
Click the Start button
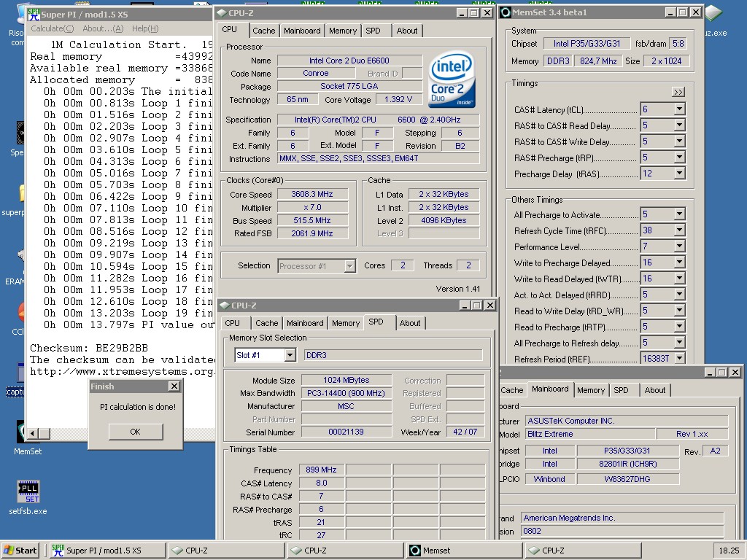[20, 551]
